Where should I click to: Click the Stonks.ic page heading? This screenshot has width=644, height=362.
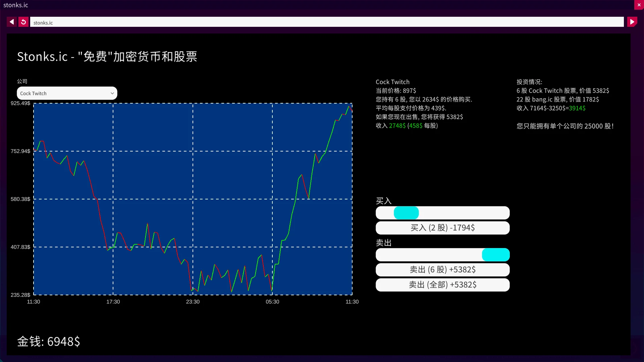[x=107, y=57]
